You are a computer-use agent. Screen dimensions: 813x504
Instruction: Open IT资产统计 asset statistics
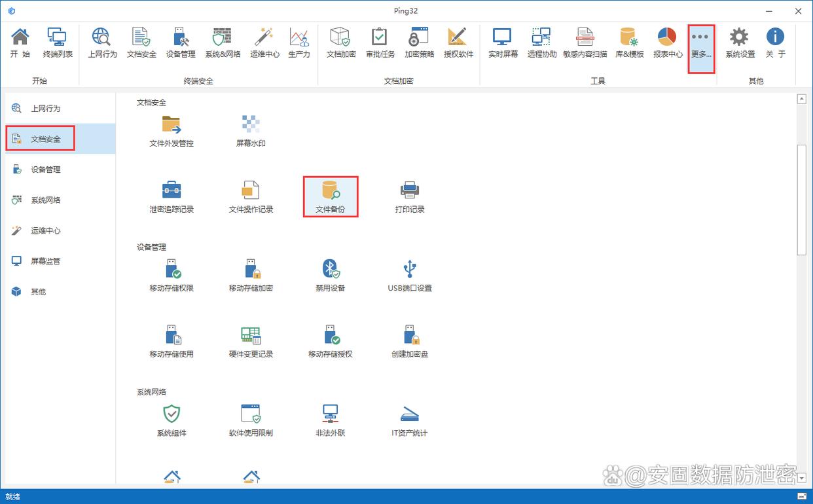coord(410,420)
